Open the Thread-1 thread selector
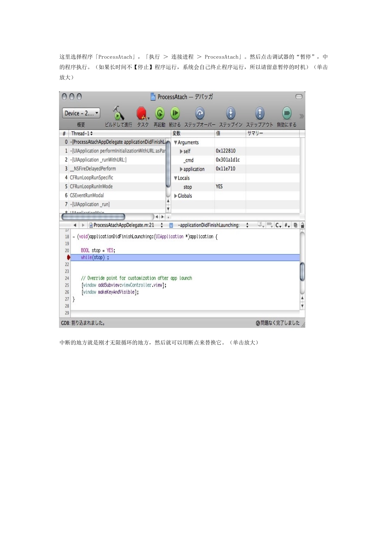392x555 pixels. coord(82,133)
